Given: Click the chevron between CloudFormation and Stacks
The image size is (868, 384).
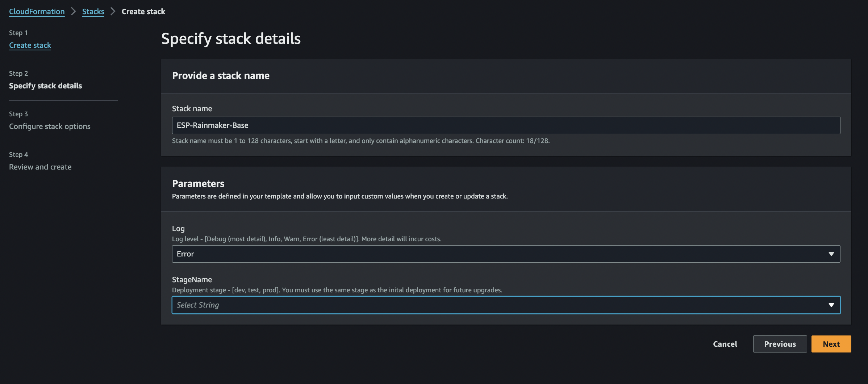Looking at the screenshot, I should (74, 12).
